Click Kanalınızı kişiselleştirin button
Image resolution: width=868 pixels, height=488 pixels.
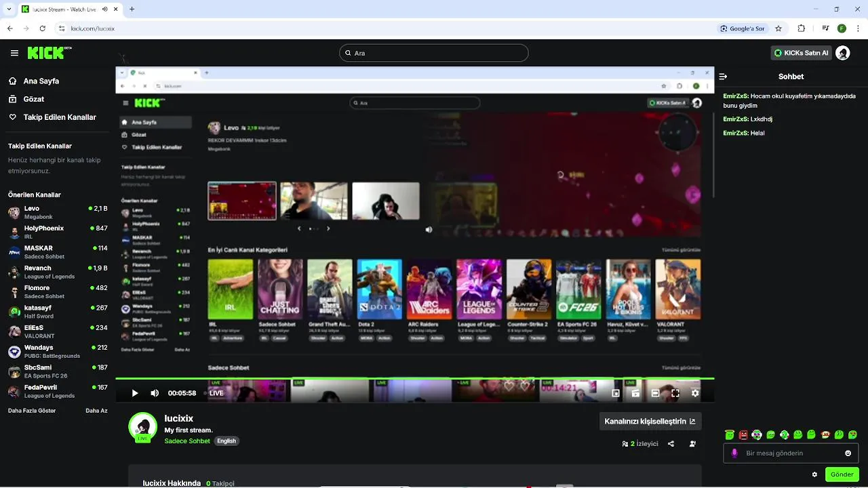650,421
